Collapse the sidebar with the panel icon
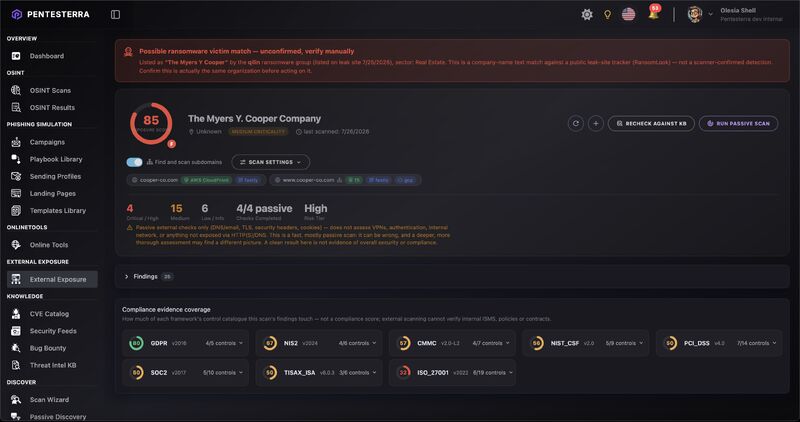Screen dimensions: 800x422 [115, 14]
